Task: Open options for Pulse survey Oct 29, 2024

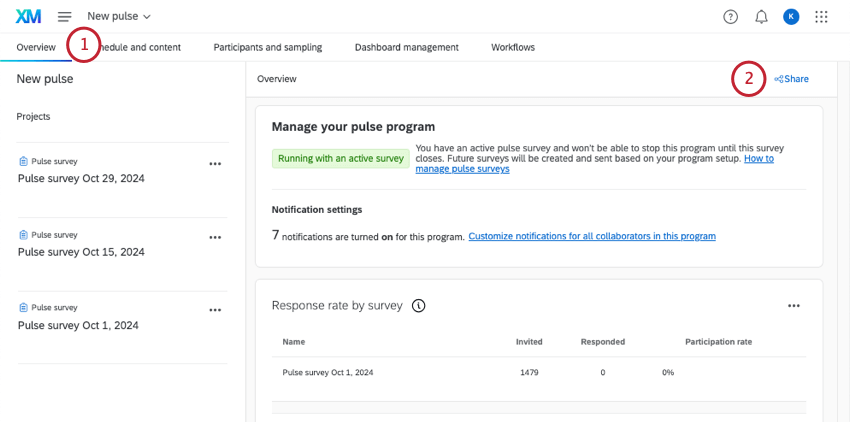Action: pyautogui.click(x=215, y=163)
